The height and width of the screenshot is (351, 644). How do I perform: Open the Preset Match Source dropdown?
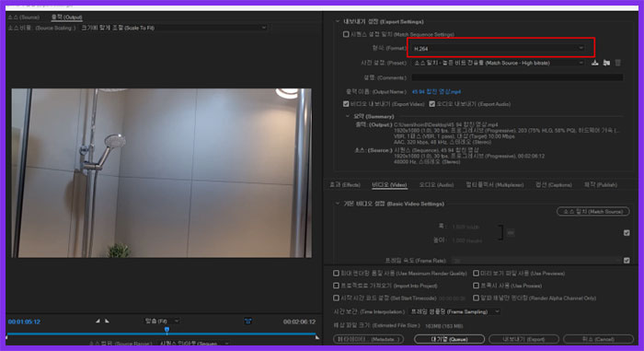[x=498, y=63]
